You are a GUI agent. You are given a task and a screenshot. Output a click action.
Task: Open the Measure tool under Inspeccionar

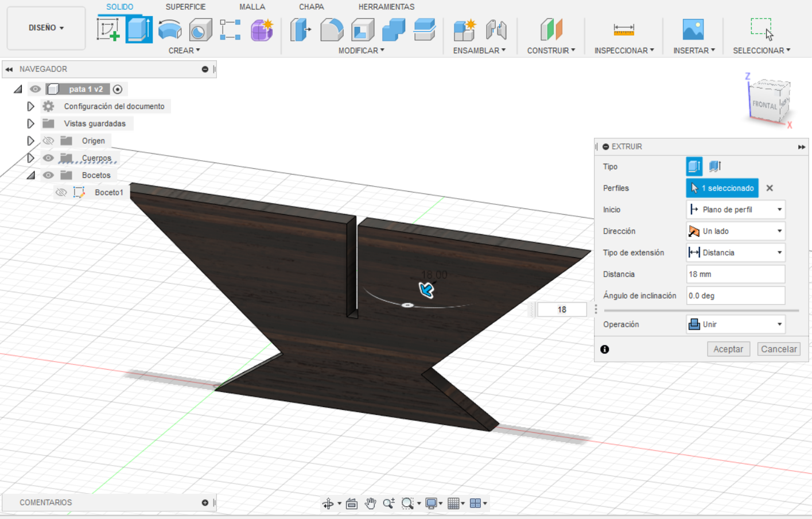624,29
